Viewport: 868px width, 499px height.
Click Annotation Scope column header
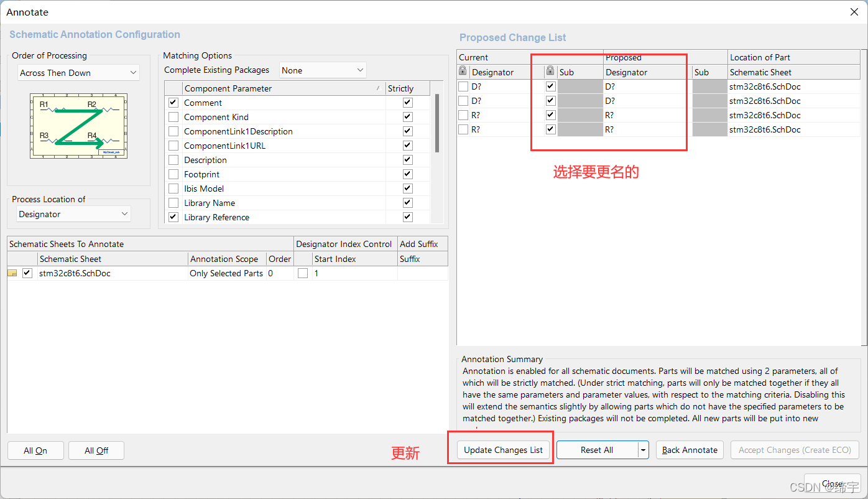coord(227,259)
